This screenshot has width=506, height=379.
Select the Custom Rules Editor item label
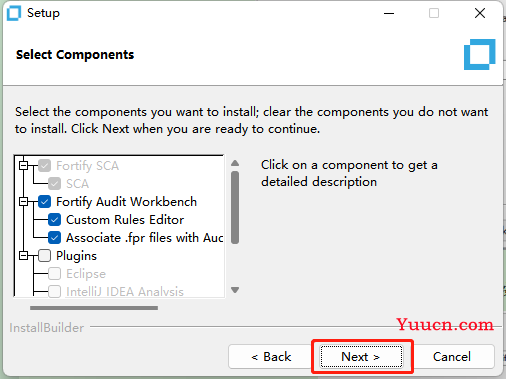click(125, 220)
